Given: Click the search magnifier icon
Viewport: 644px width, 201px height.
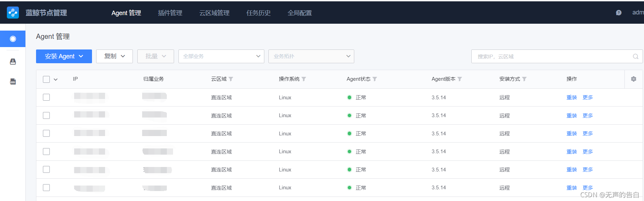Looking at the screenshot, I should 635,56.
